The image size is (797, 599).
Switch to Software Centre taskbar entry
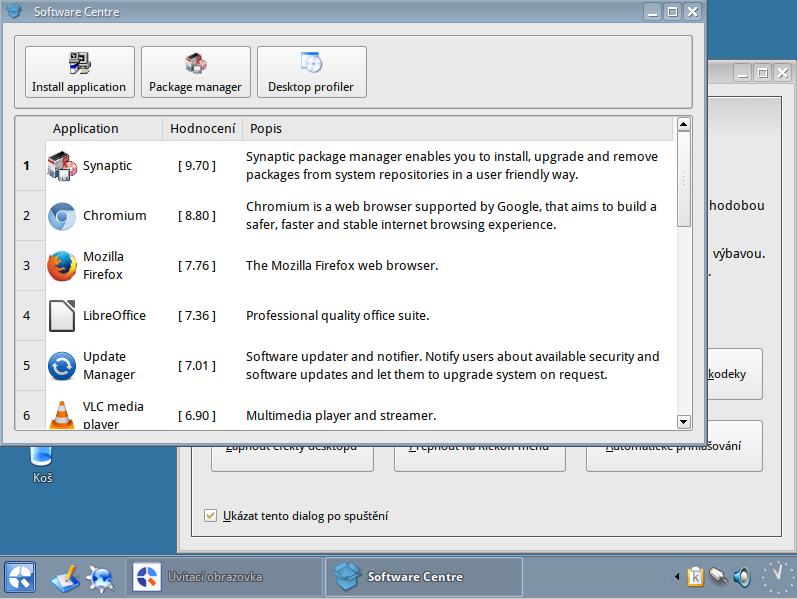point(424,577)
